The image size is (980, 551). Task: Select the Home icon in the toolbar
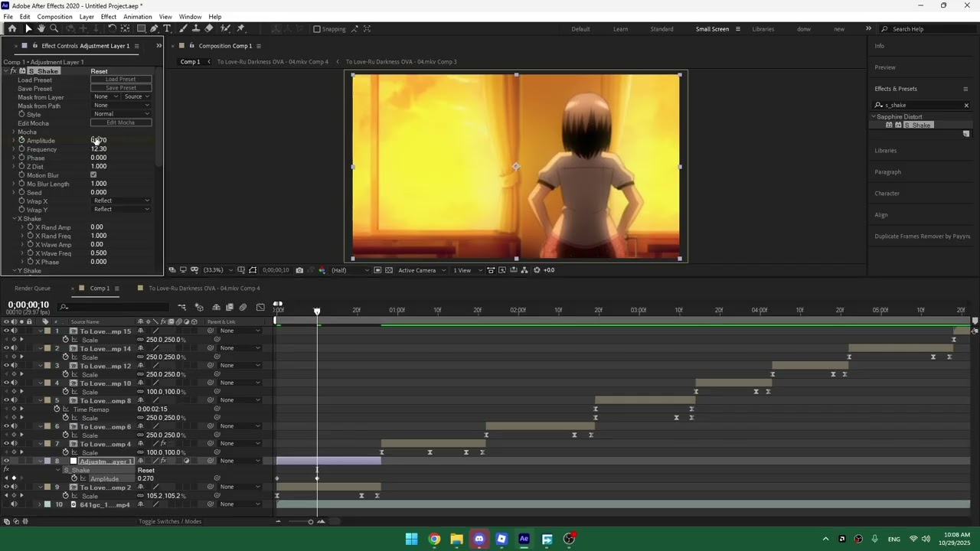tap(12, 28)
